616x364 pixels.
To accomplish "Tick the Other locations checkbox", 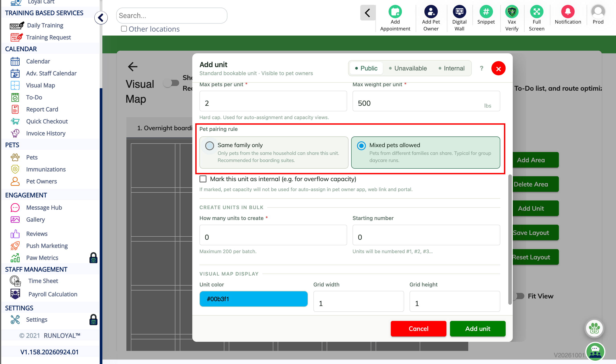I will [x=124, y=29].
